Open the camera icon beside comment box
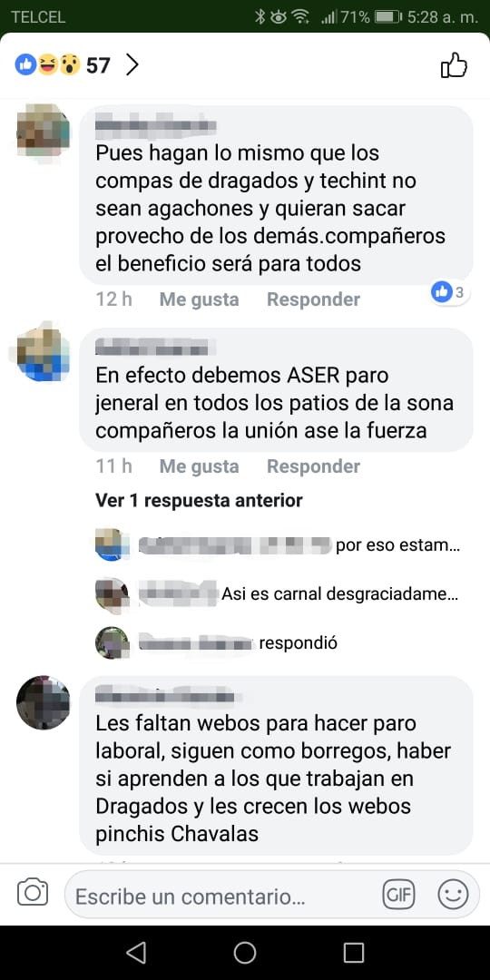 click(33, 892)
